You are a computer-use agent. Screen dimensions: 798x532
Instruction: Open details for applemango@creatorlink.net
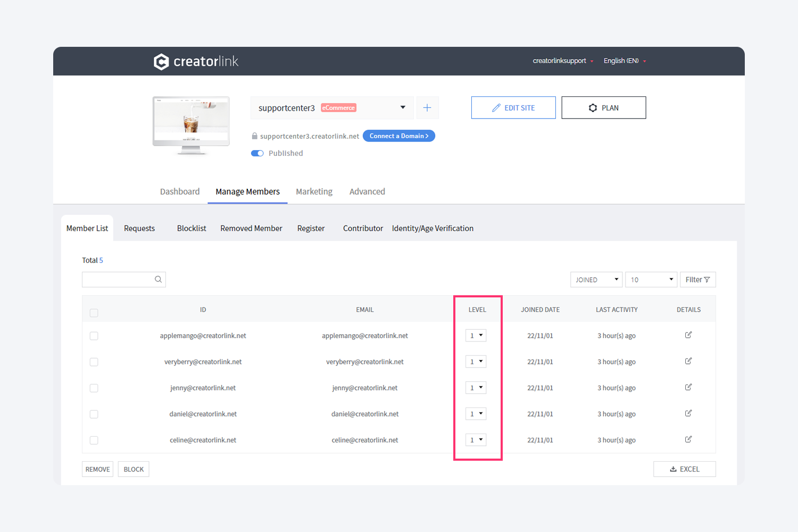click(x=688, y=335)
